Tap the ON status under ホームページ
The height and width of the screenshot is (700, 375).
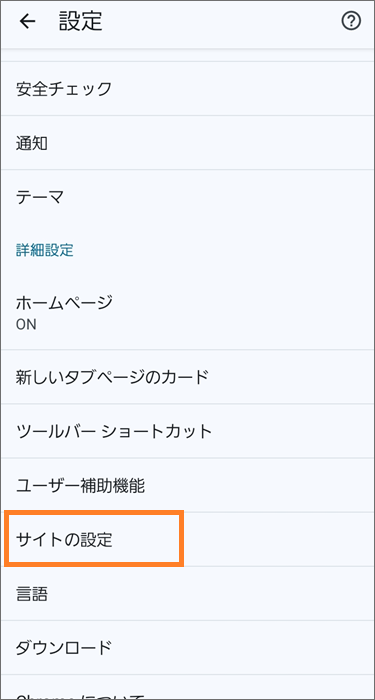pos(26,325)
